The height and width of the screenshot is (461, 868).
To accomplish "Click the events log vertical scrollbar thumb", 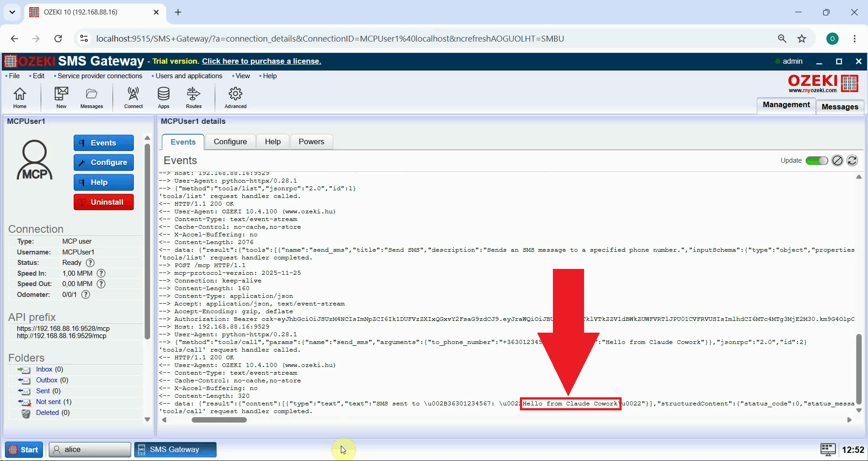I will (x=859, y=368).
